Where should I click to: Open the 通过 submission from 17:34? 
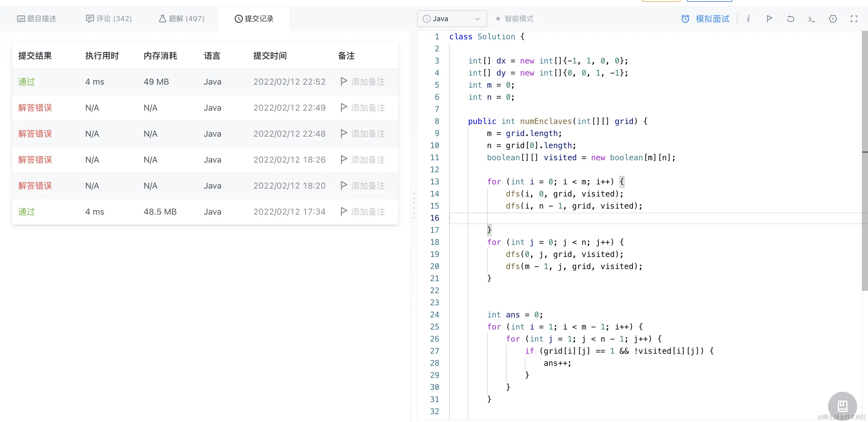click(x=27, y=212)
